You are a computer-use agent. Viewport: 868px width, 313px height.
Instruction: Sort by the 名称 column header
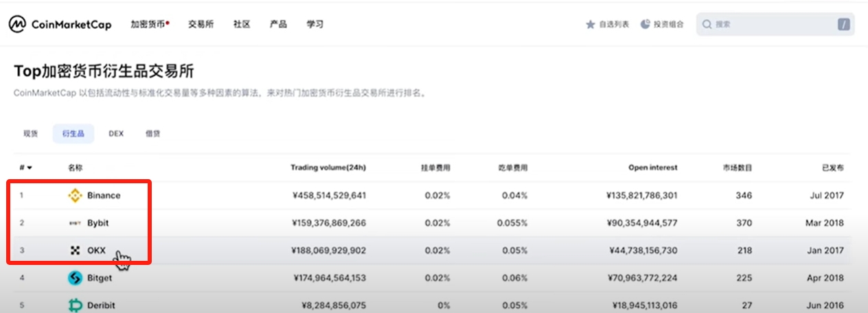tap(76, 167)
